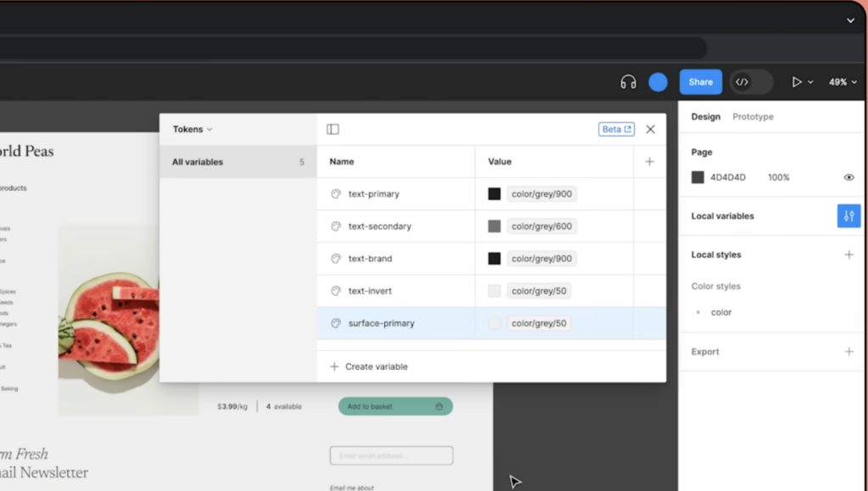Screen dimensions: 868x491
Task: Add a new mode column plus icon
Action: point(649,162)
